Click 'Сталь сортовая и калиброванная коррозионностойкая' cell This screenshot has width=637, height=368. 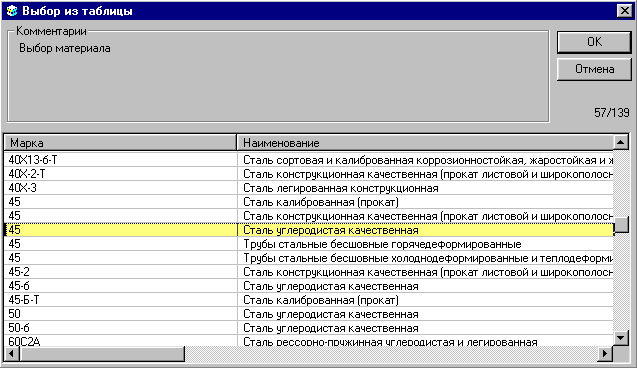(x=425, y=160)
